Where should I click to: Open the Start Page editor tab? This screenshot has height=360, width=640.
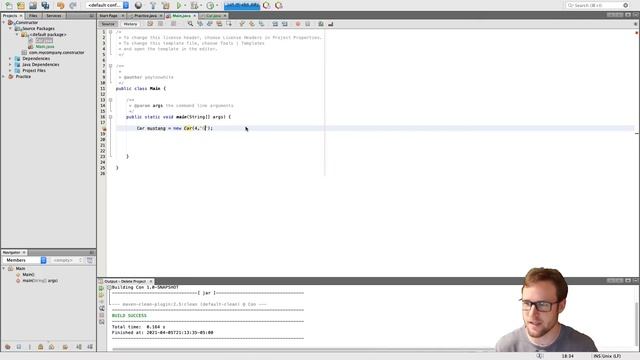coord(111,16)
